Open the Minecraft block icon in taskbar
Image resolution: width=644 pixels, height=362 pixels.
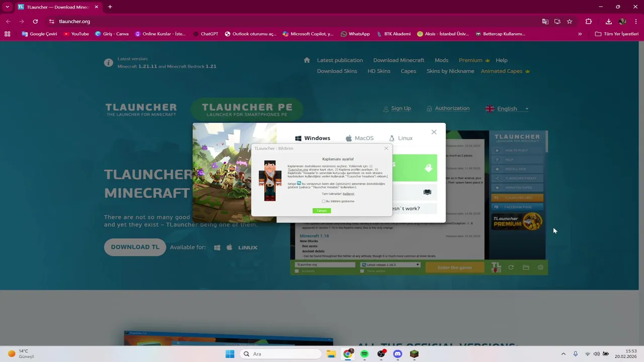[x=414, y=354]
